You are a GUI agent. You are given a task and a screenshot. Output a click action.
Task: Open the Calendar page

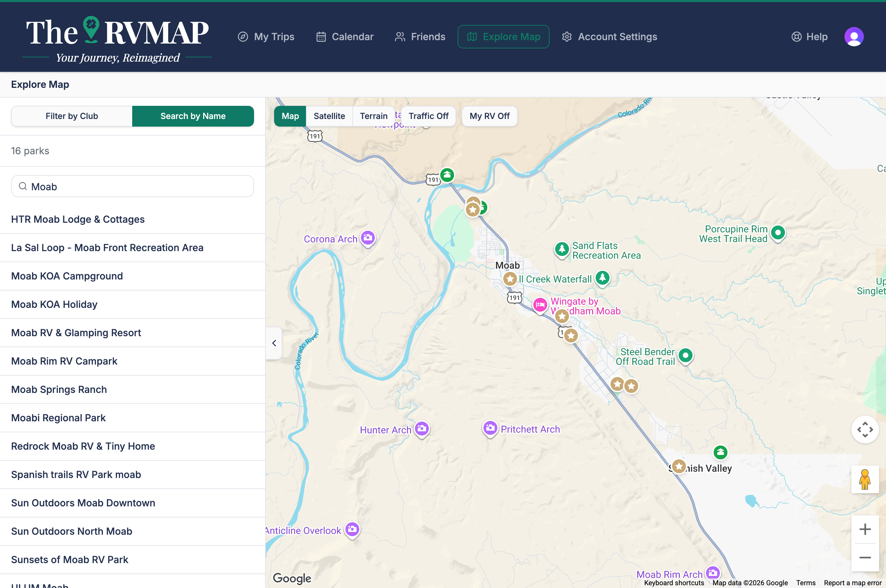click(x=345, y=37)
